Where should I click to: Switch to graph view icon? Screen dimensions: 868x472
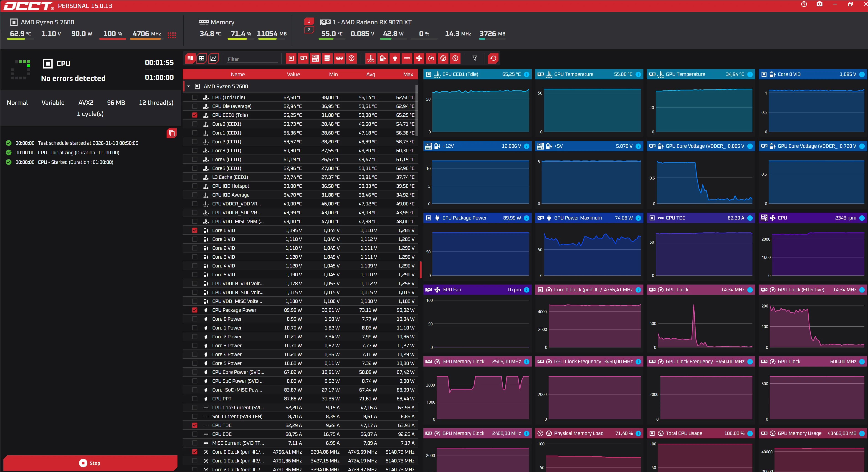pos(213,58)
